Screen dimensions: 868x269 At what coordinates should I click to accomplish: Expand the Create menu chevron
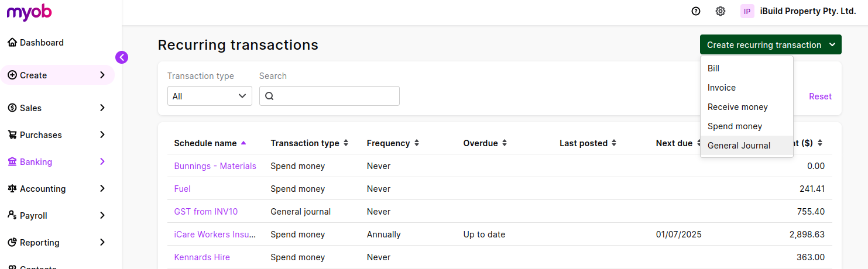click(x=102, y=75)
